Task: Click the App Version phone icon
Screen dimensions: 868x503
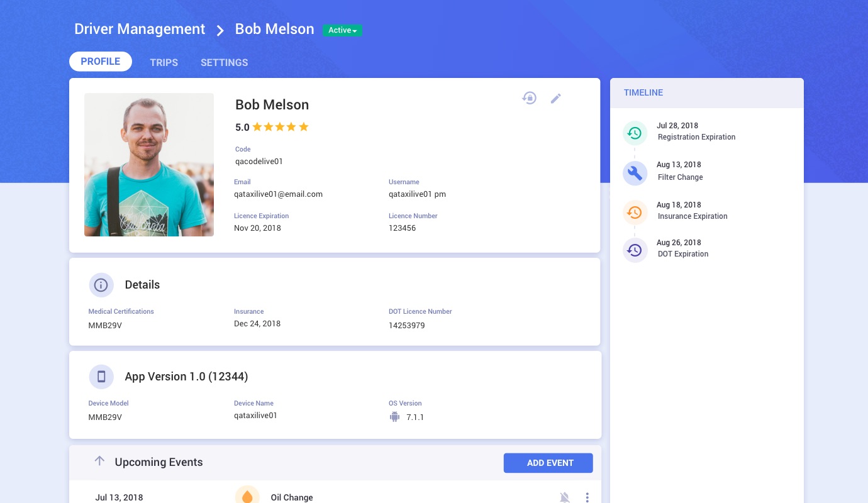Action: click(101, 377)
